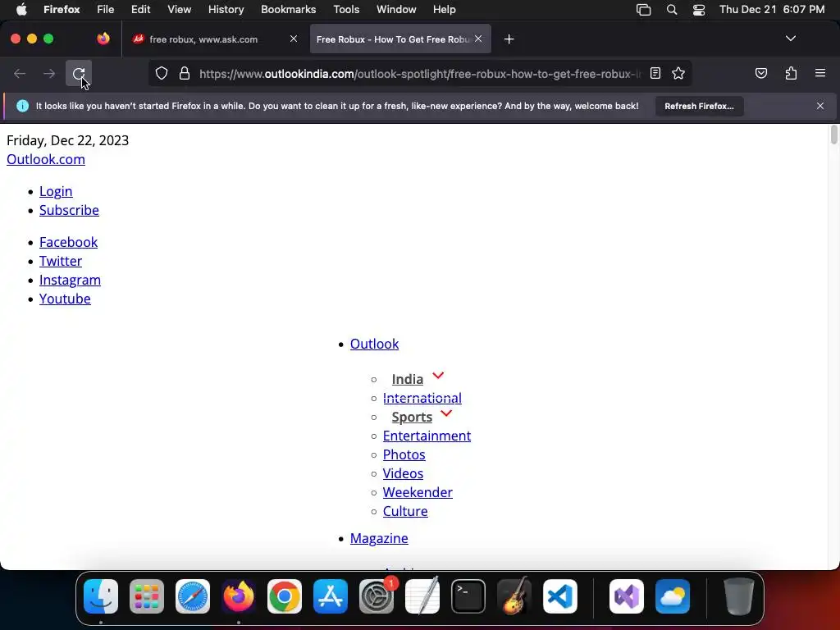Open App Store from the dock
This screenshot has width=840, height=630.
point(331,596)
